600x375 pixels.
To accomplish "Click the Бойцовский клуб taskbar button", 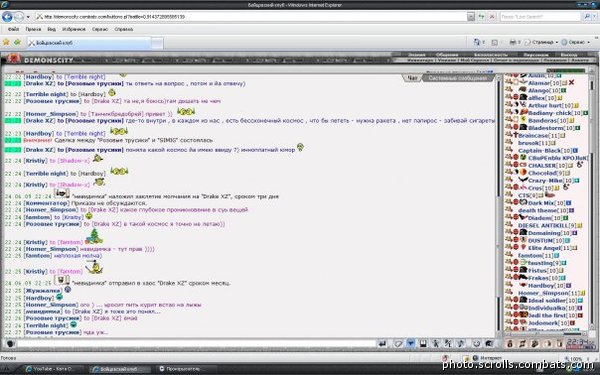I will [x=119, y=369].
